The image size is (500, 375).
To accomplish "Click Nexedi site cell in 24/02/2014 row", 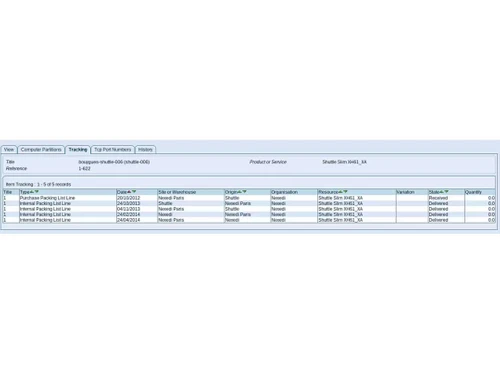I will click(x=165, y=214).
